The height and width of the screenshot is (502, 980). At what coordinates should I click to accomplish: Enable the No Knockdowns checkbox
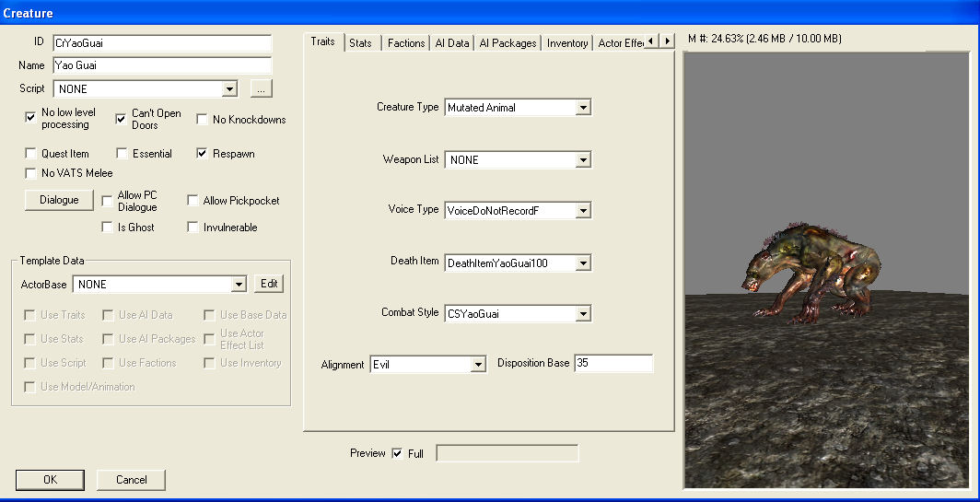202,120
